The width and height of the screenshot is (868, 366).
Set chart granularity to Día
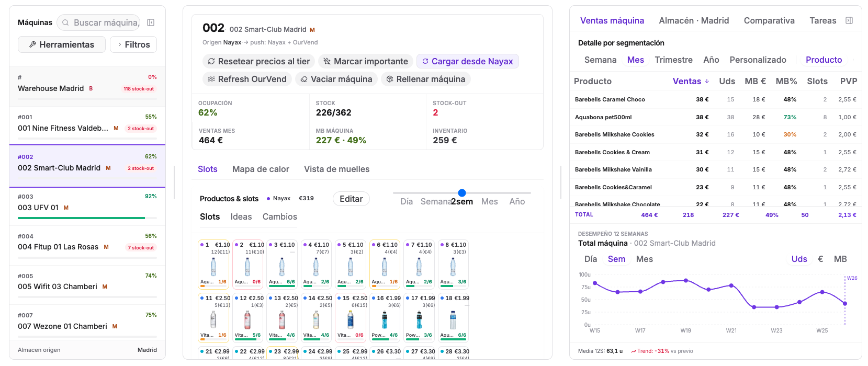(x=591, y=259)
